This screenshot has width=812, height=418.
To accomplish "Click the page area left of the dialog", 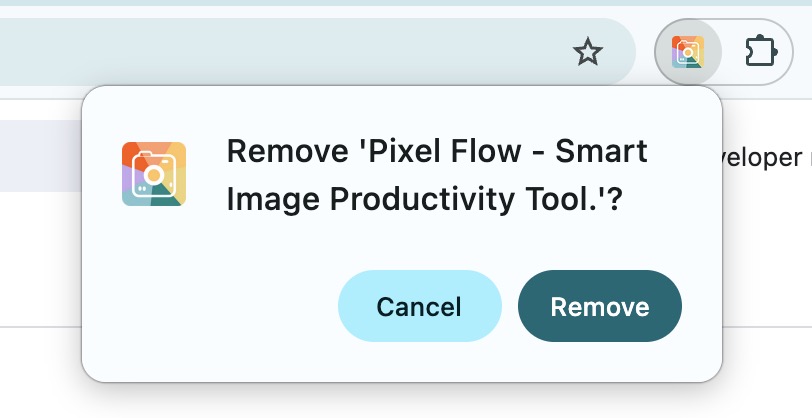I will click(40, 259).
